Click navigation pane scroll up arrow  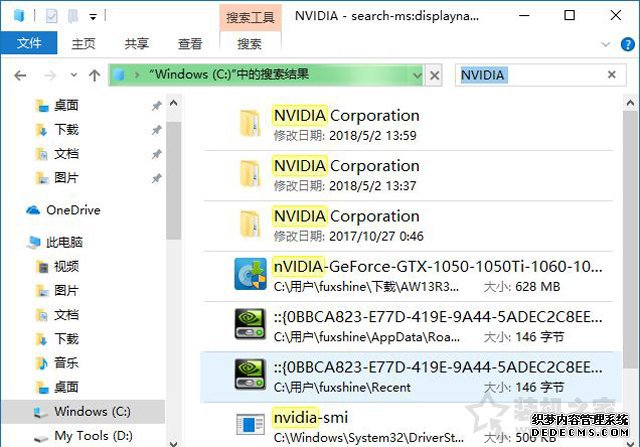[173, 103]
